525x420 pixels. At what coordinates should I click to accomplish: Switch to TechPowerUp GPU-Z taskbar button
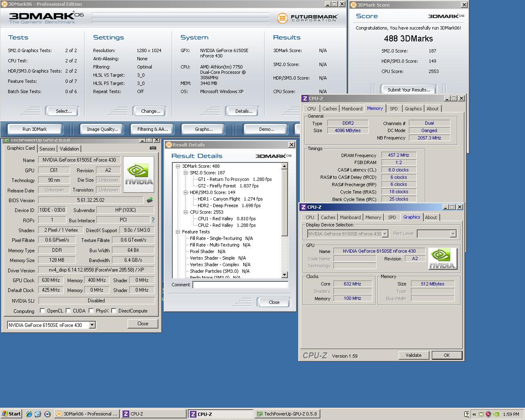[287, 414]
